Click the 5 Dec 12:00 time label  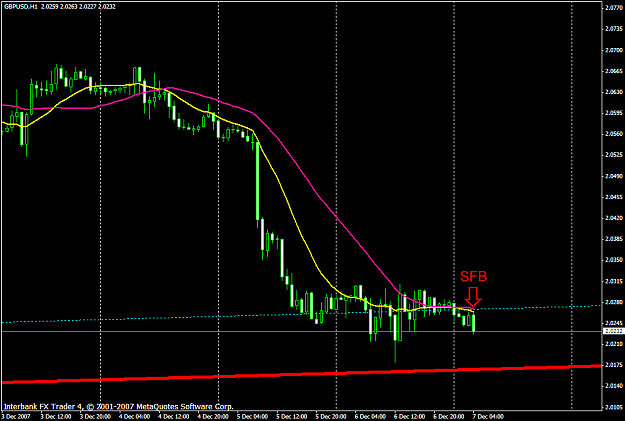[292, 417]
